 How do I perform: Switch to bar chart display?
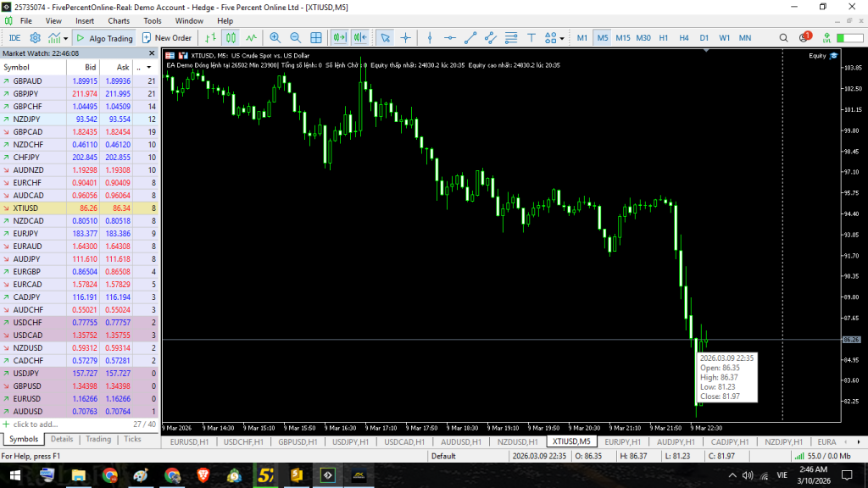[210, 37]
